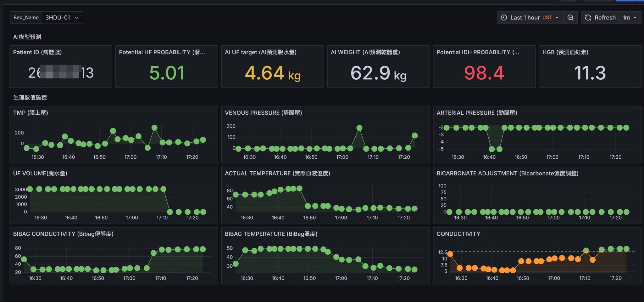The width and height of the screenshot is (644, 302).
Task: Open the 1m refresh interval dropdown
Action: click(630, 18)
